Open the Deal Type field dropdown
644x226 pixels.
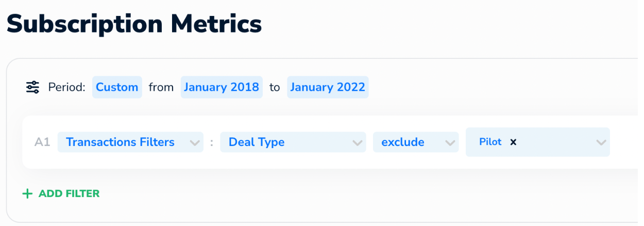293,142
